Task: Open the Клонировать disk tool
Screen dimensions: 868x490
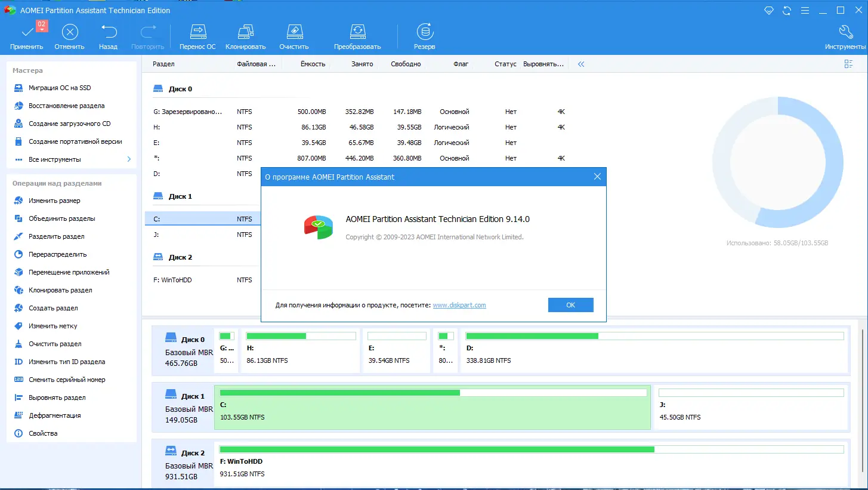Action: coord(246,36)
